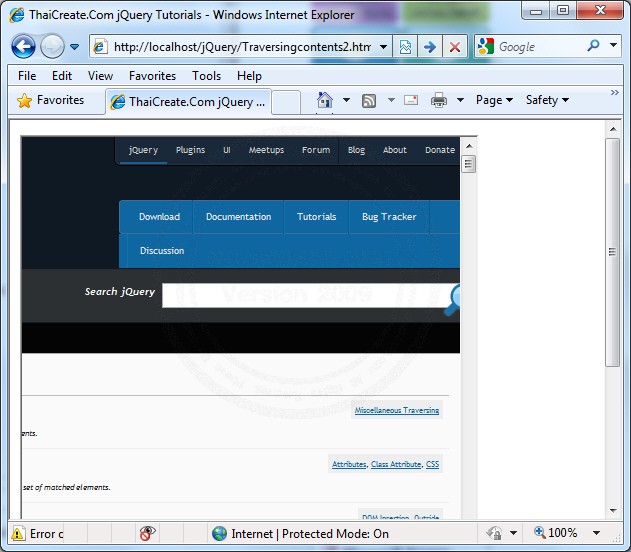Open the About nav link
Viewport: 631px width, 552px height.
(x=394, y=150)
